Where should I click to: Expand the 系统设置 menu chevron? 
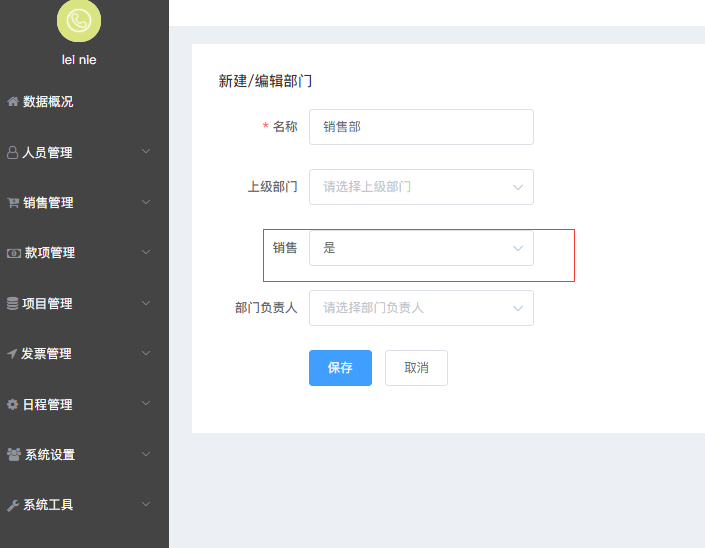click(x=146, y=454)
